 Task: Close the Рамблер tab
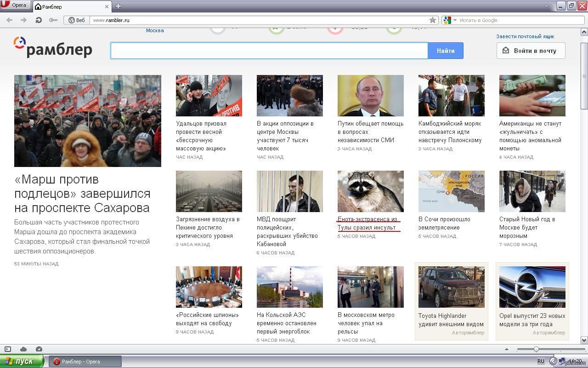tap(107, 6)
